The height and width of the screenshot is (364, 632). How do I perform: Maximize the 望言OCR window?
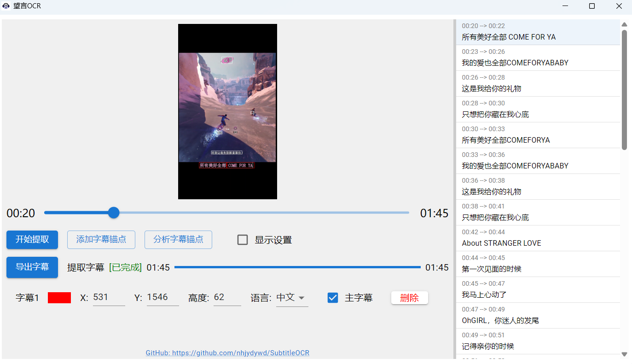point(592,6)
